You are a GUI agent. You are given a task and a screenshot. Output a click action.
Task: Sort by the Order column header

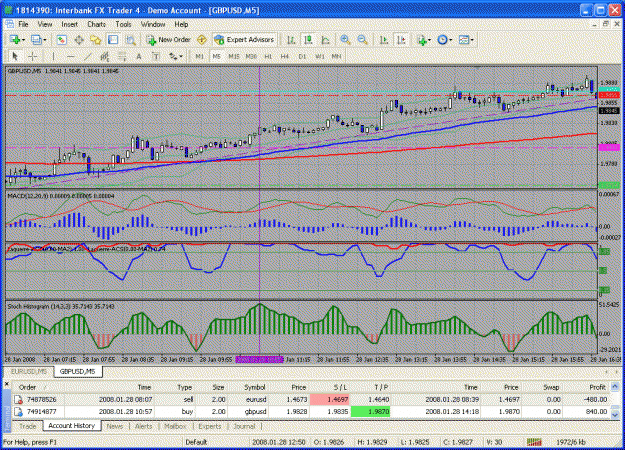coord(39,387)
